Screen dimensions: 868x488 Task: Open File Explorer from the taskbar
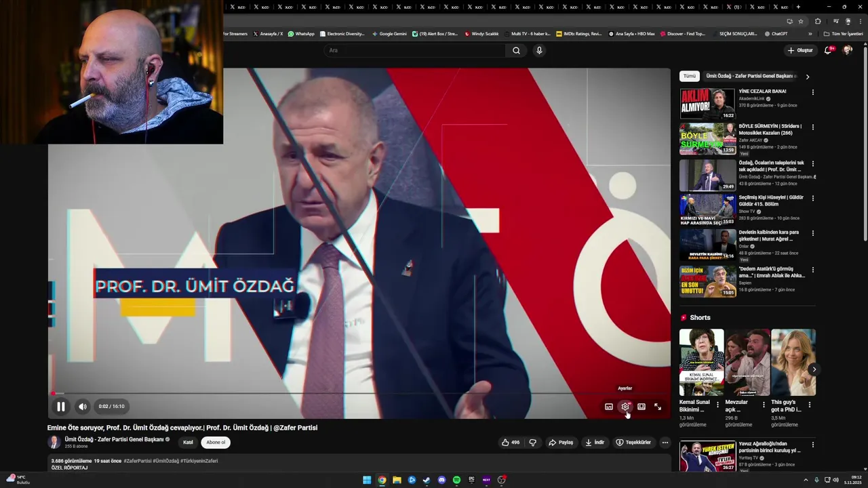click(397, 480)
